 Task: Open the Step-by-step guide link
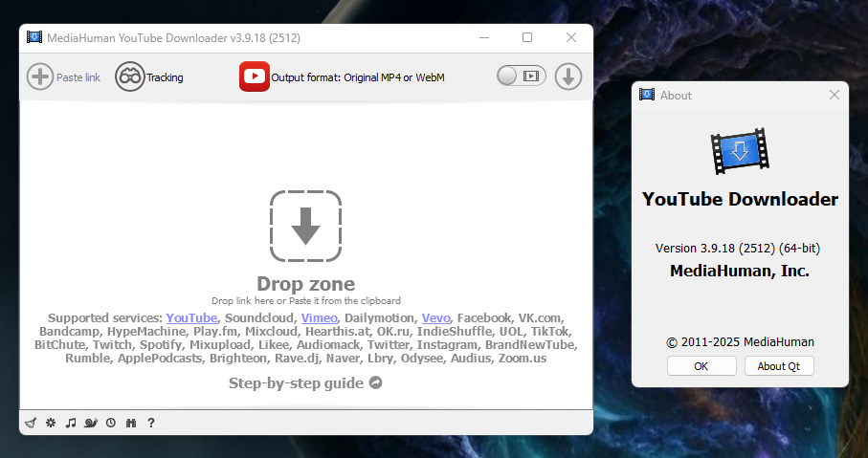(x=296, y=383)
